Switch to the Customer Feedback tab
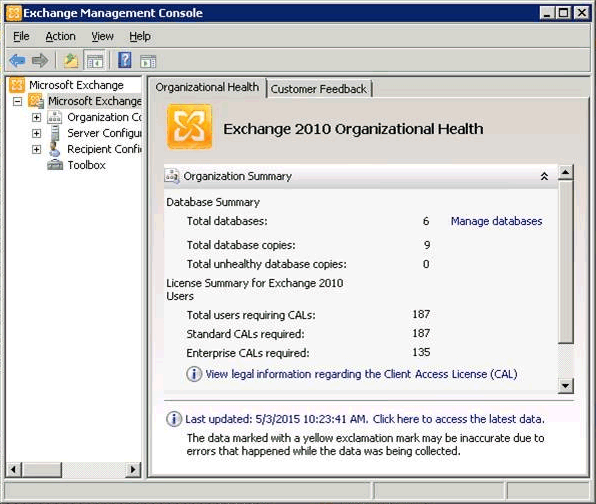This screenshot has height=504, width=596. tap(319, 89)
